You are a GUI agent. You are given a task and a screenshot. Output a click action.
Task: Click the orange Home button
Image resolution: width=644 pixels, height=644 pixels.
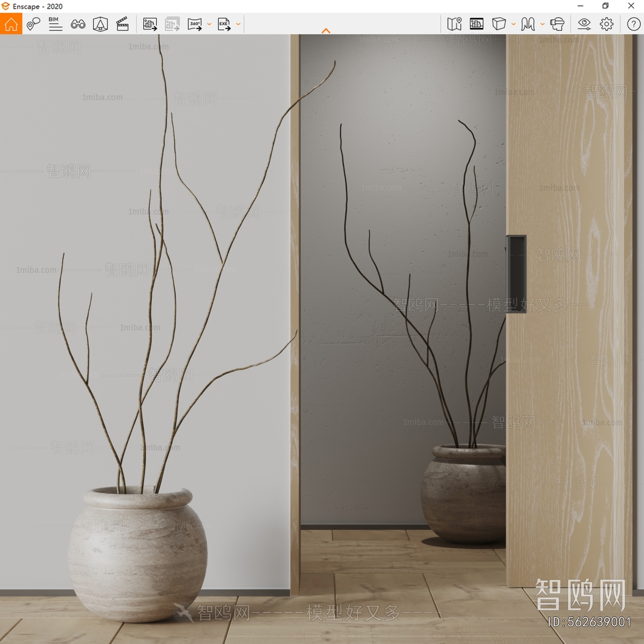coord(11,24)
